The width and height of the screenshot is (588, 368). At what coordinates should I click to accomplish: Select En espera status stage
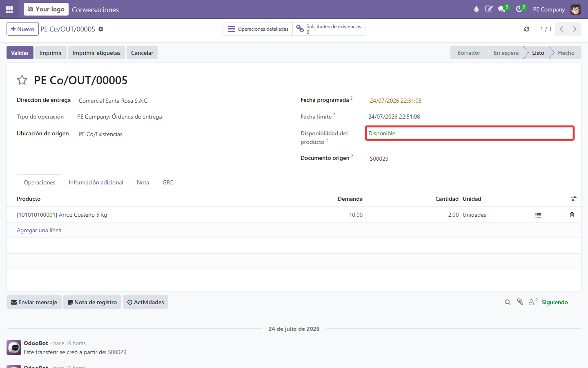tap(506, 53)
